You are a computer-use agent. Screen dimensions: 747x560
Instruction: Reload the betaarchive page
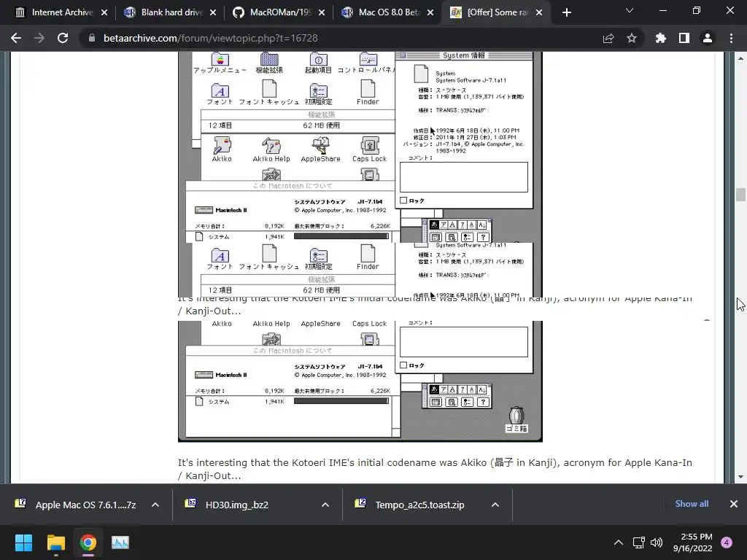[63, 38]
